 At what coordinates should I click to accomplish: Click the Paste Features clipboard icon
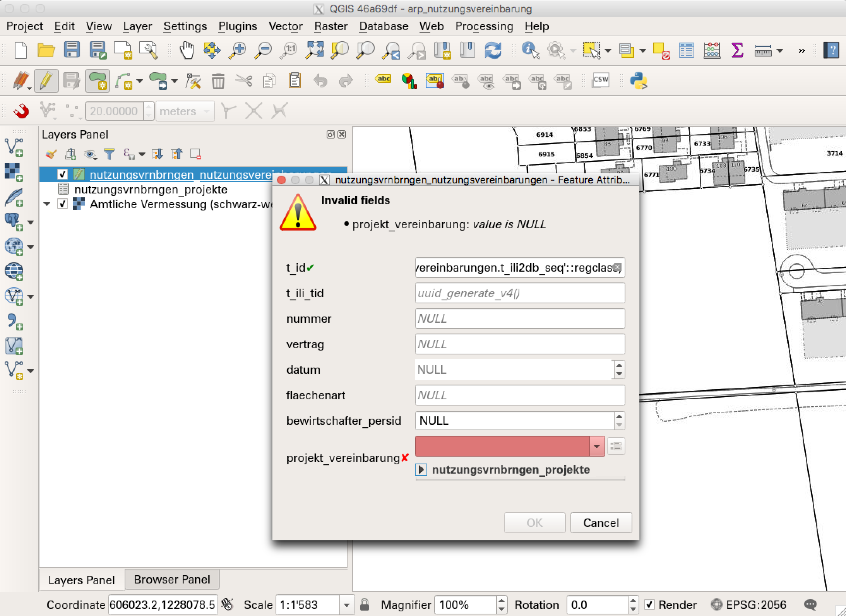295,80
